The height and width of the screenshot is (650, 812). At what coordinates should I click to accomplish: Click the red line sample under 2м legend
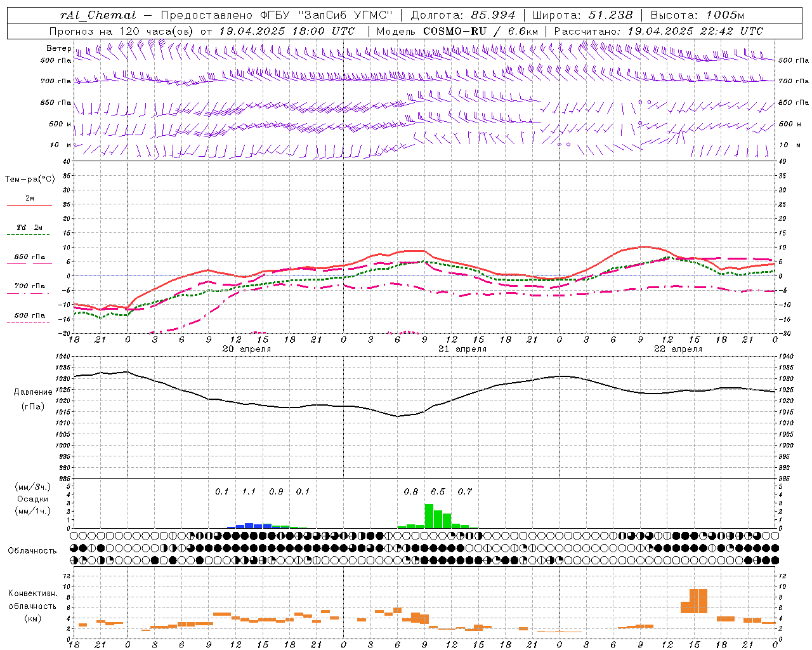pyautogui.click(x=30, y=206)
